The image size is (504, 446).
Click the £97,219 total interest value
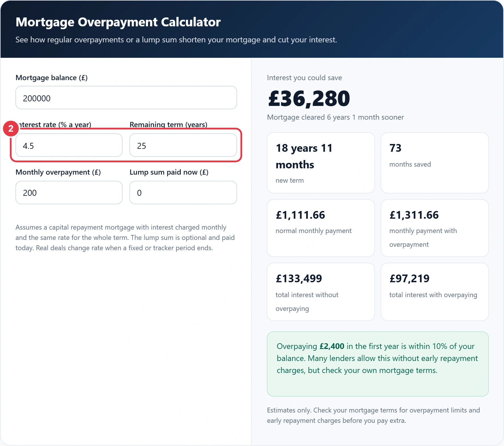[x=409, y=279]
